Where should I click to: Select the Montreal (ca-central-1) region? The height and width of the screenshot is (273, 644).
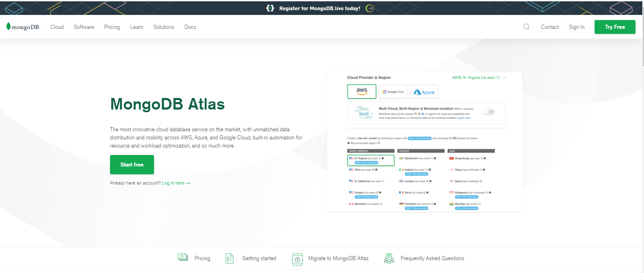[x=366, y=204]
